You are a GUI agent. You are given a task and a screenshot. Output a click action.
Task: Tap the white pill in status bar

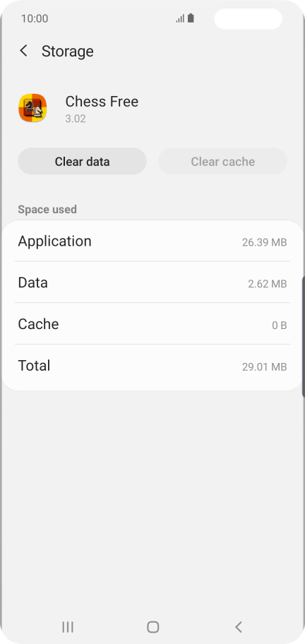[x=249, y=18]
